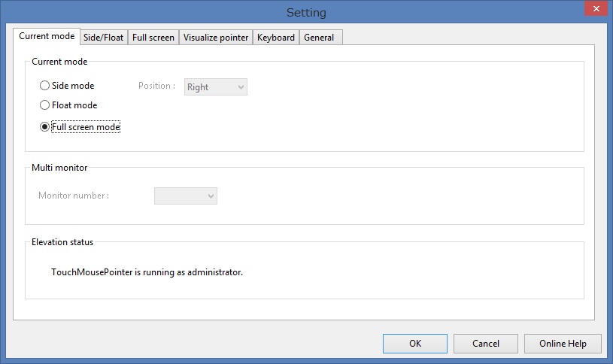
Task: Switch to the Current mode tab
Action: pos(47,36)
